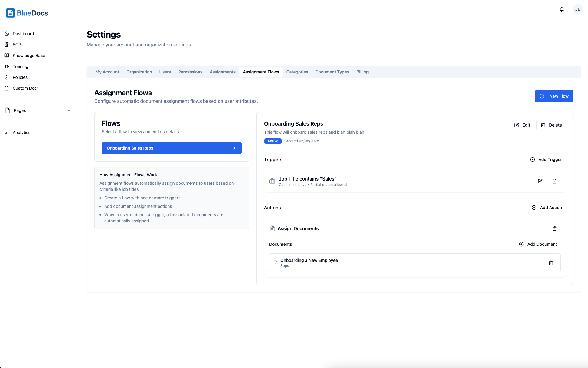Select SOPs in the sidebar
588x368 pixels.
(18, 45)
